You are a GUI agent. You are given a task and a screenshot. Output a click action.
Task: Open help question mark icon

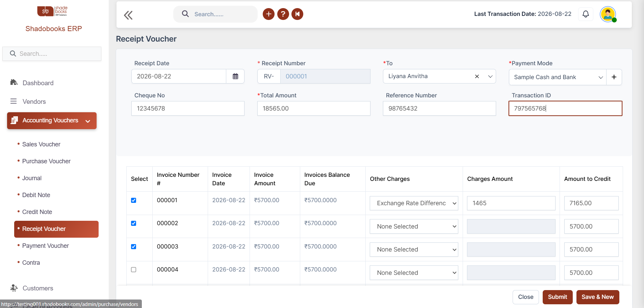pos(283,14)
